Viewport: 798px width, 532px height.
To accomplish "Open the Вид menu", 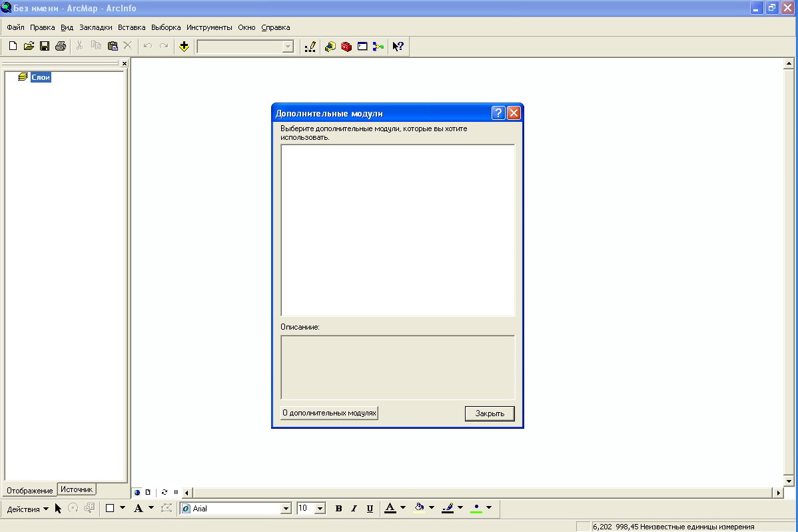I will click(67, 27).
